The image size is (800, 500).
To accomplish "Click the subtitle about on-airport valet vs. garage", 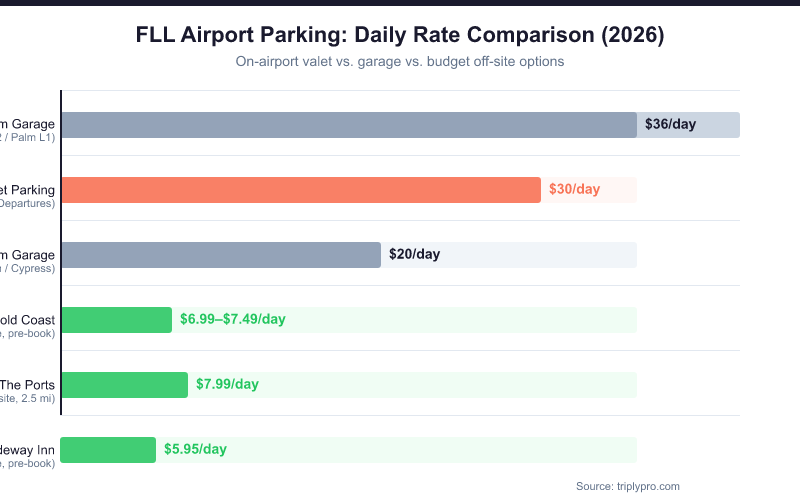I will [400, 62].
